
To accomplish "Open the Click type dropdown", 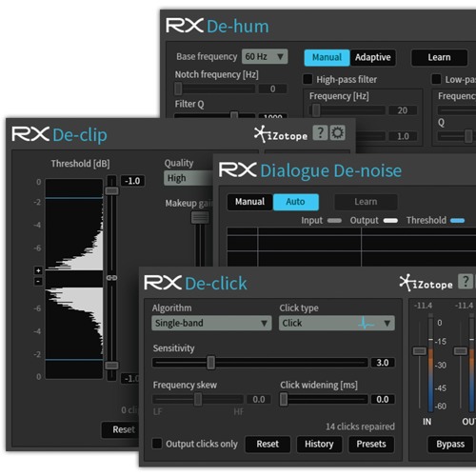I will pyautogui.click(x=337, y=323).
